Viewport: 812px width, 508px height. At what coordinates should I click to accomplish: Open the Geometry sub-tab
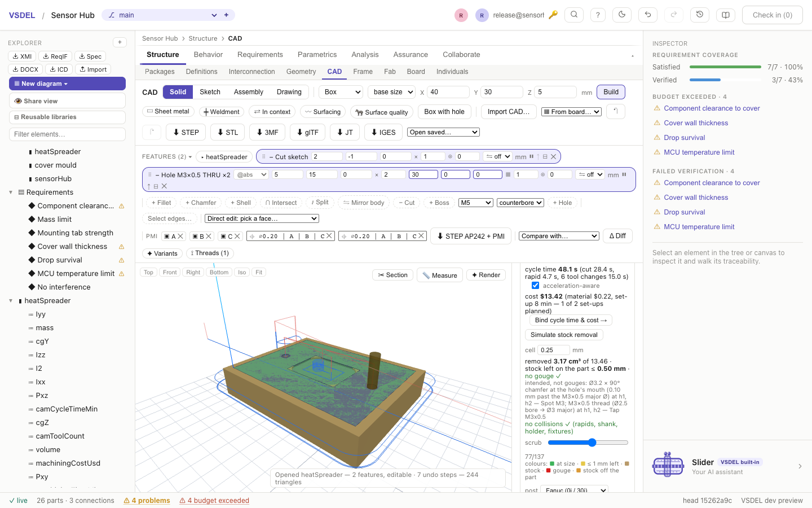coord(301,72)
